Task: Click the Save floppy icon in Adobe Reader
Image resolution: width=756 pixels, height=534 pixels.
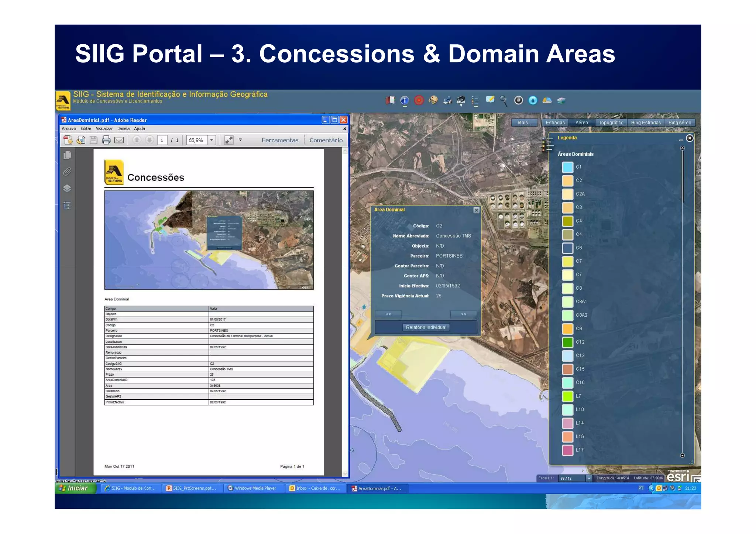Action: pos(93,140)
